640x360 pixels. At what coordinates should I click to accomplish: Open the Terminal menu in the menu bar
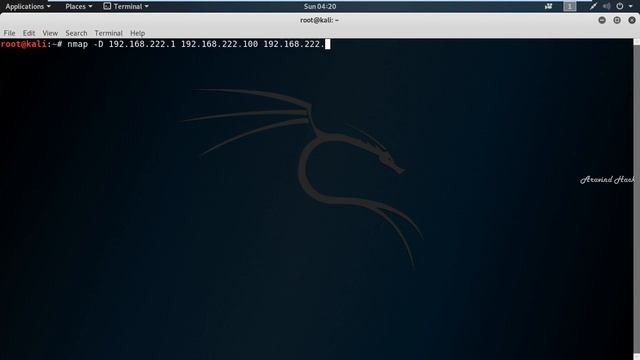pyautogui.click(x=109, y=33)
